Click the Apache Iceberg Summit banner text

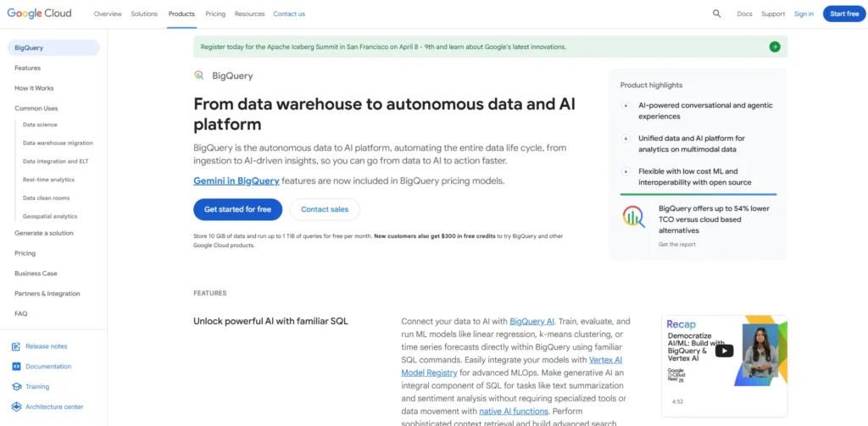click(383, 47)
